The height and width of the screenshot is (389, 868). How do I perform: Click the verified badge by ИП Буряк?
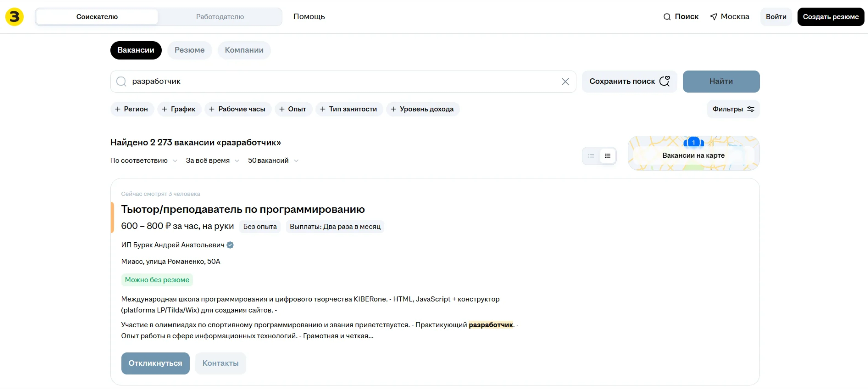[x=230, y=245]
